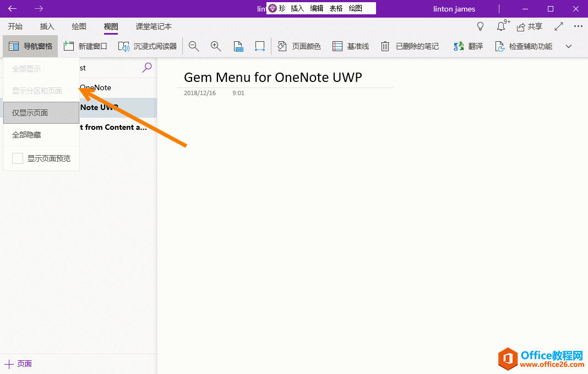
Task: Check the show page previews box
Action: click(17, 158)
